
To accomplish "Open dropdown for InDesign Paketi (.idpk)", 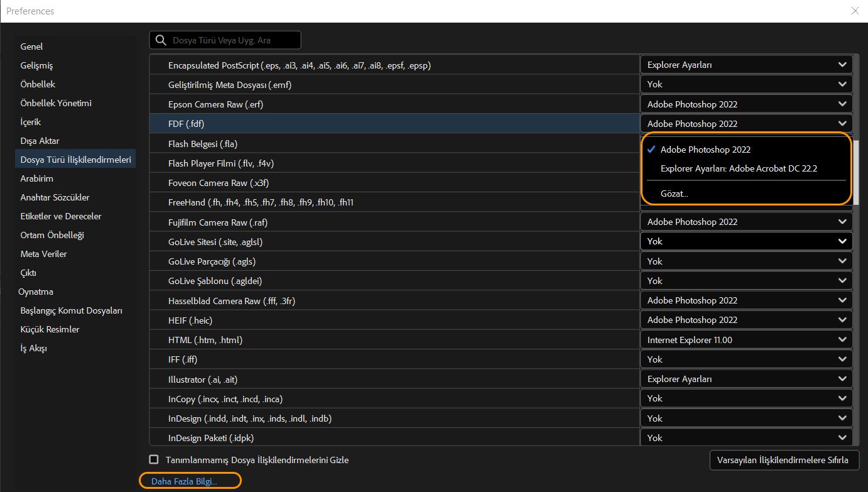I will pyautogui.click(x=747, y=438).
